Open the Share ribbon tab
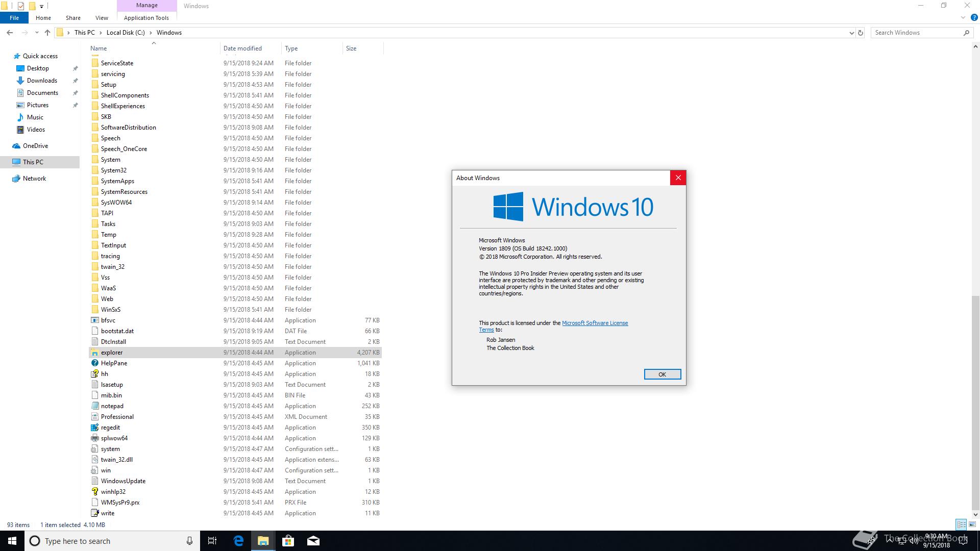980x551 pixels. pyautogui.click(x=73, y=18)
